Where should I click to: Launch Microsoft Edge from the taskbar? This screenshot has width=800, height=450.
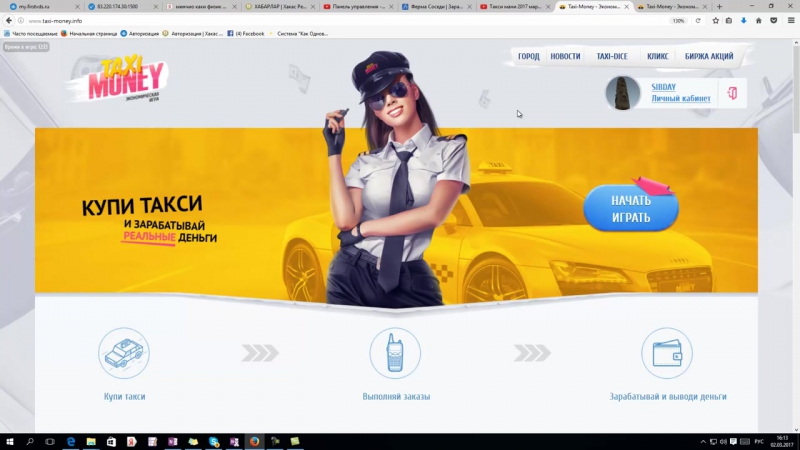(x=70, y=442)
